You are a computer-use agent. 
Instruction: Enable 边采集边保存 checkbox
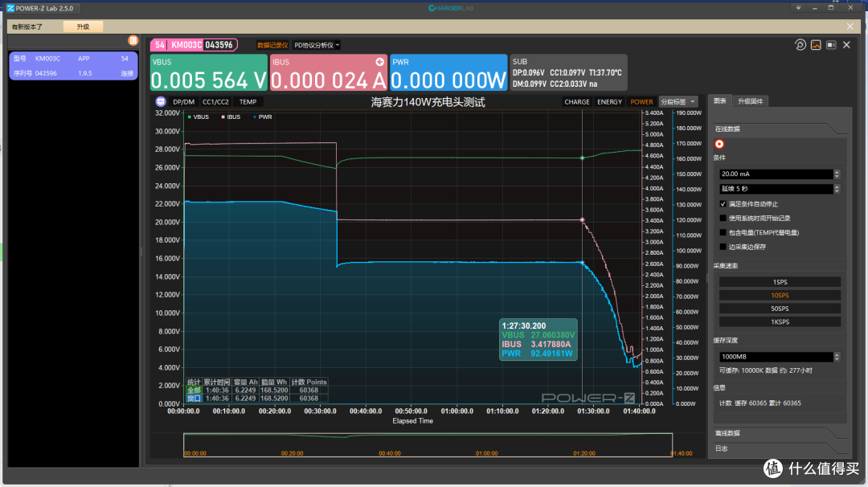723,248
